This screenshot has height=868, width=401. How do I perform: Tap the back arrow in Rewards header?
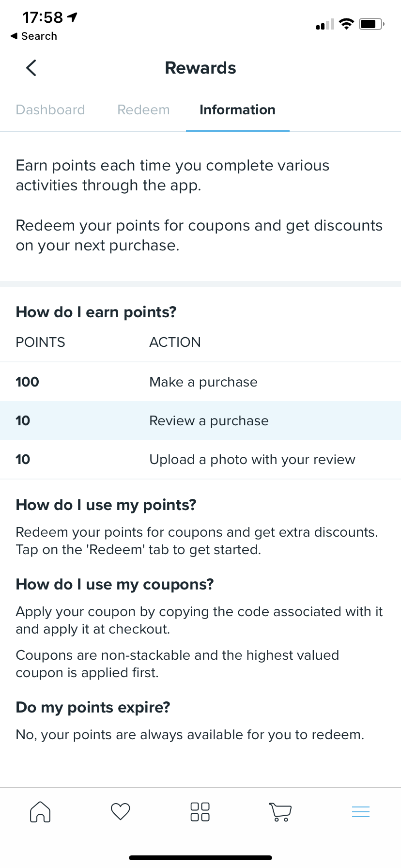coord(31,68)
